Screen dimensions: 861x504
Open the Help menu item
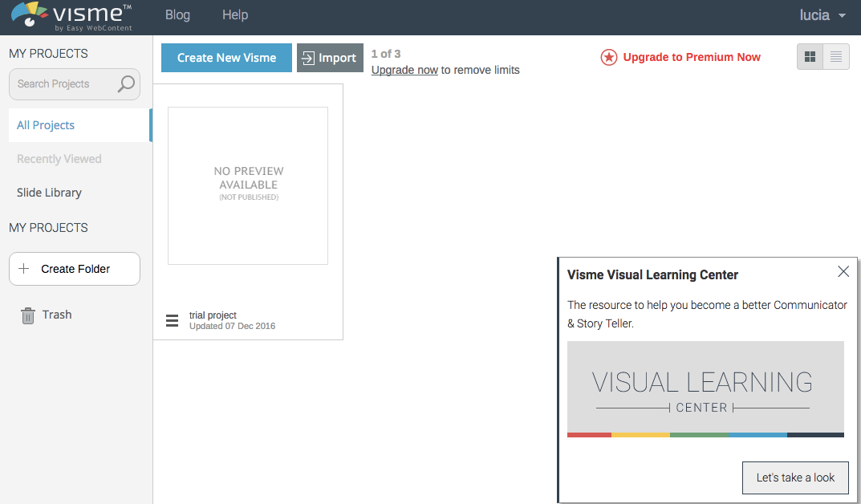[x=235, y=14]
